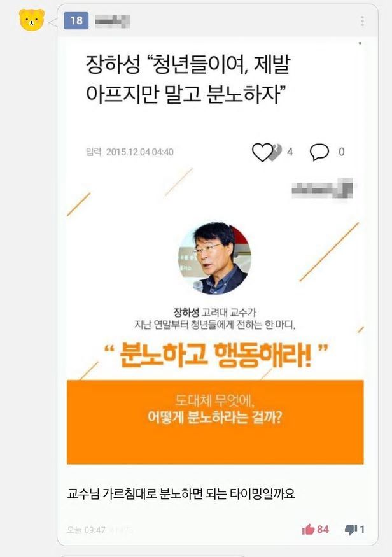Image resolution: width=392 pixels, height=557 pixels.
Task: Click the blue level 18 badge
Action: click(76, 20)
